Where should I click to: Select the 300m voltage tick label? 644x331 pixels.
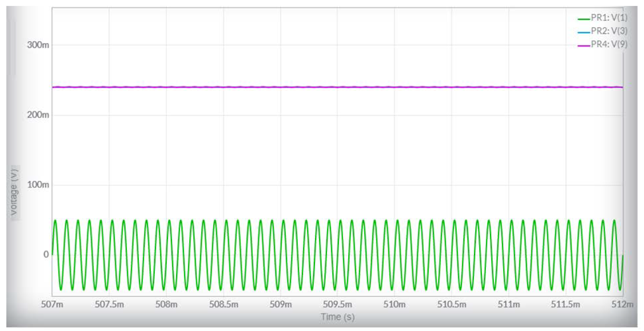[x=38, y=45]
